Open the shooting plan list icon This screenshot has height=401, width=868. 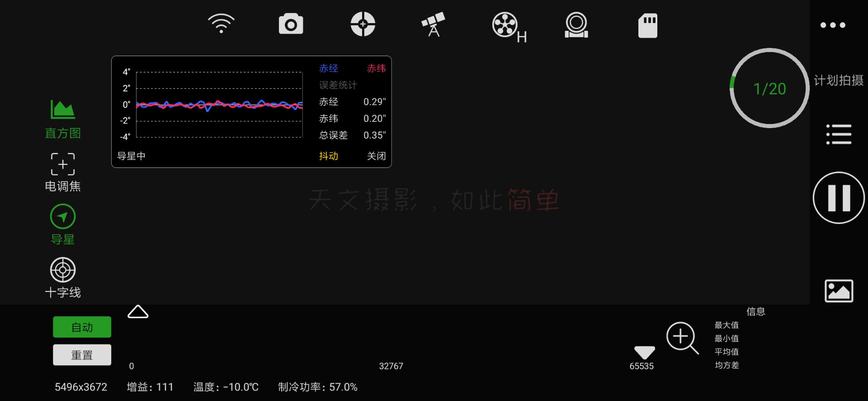[x=839, y=134]
